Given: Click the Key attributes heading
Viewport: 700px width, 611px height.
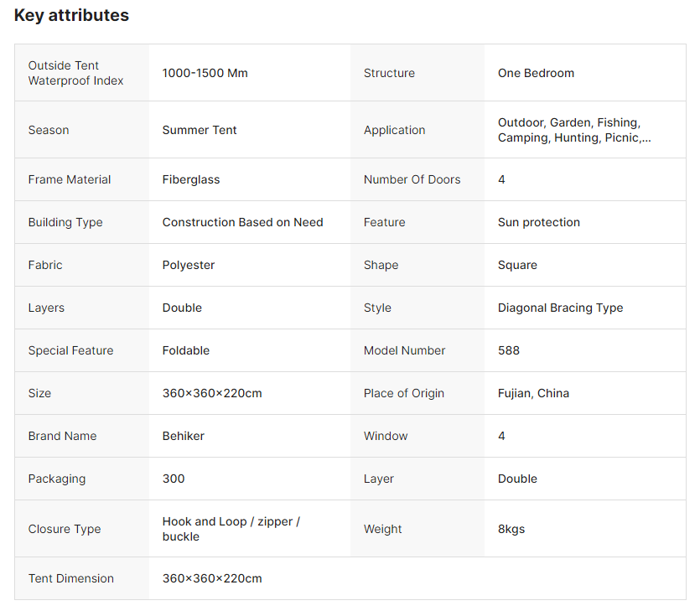Looking at the screenshot, I should coord(71,15).
